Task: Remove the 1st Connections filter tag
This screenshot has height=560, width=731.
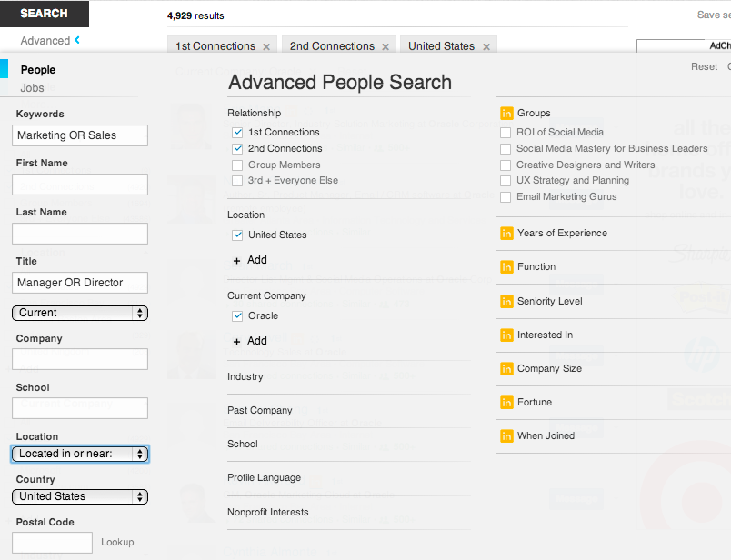Action: 266,47
